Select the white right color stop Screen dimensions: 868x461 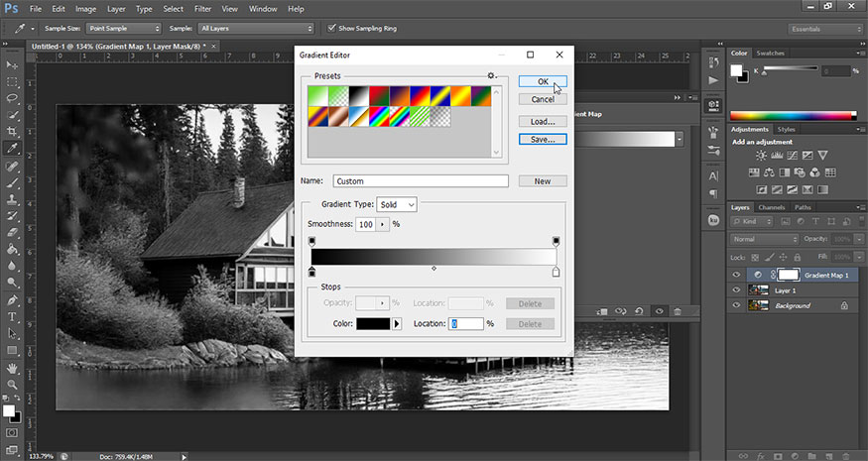pos(556,272)
